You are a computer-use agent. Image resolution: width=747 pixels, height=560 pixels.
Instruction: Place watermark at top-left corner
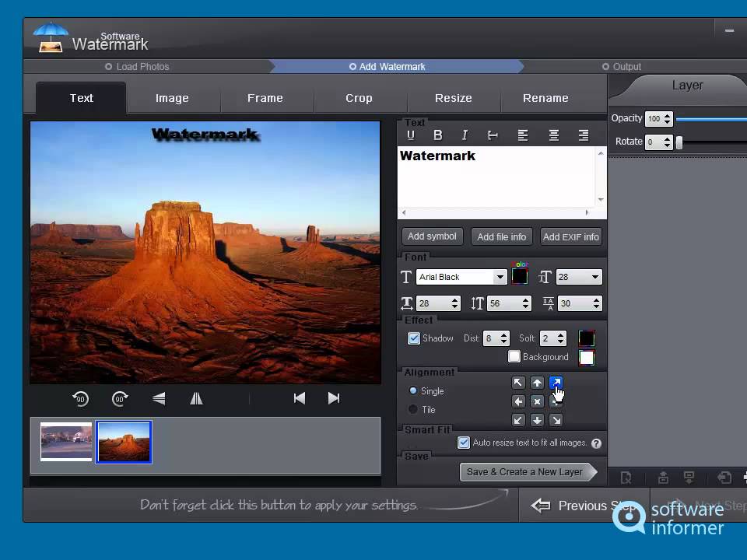click(x=518, y=383)
